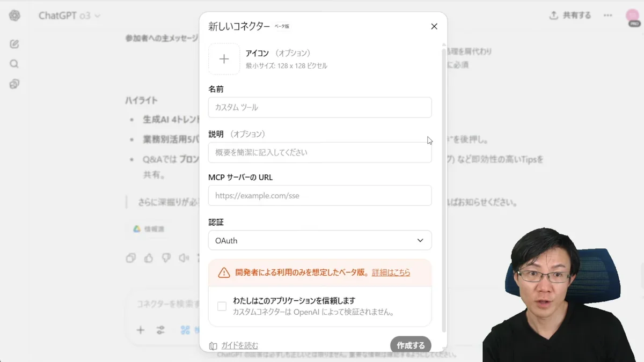The height and width of the screenshot is (362, 644).
Task: Give thumbs up to the response
Action: tap(149, 258)
